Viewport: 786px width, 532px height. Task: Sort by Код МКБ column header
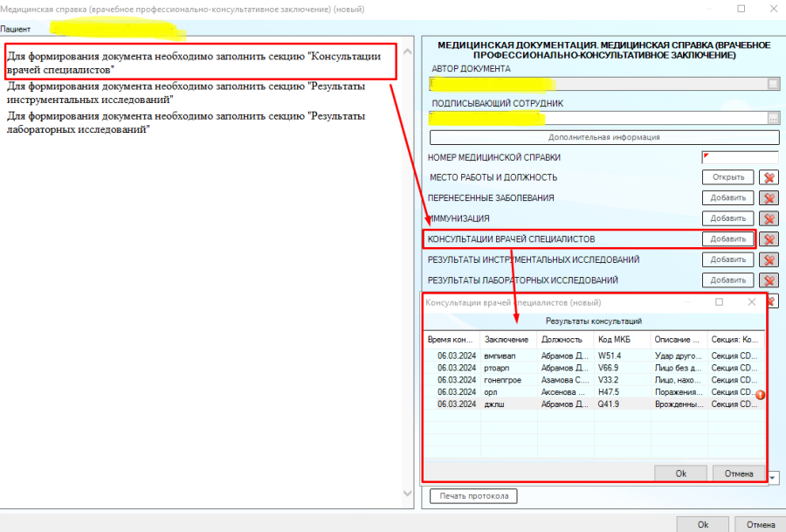(622, 340)
